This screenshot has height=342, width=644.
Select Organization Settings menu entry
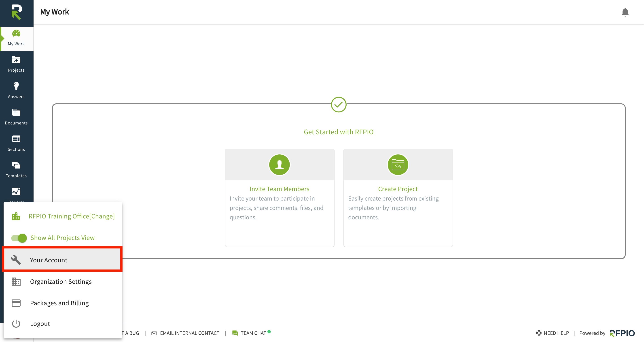click(63, 281)
